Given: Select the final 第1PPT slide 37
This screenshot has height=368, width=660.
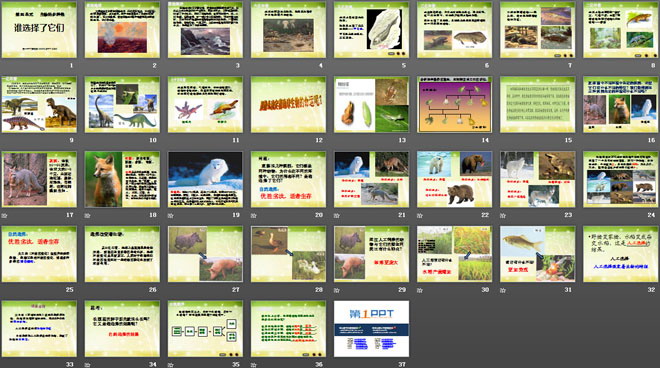Looking at the screenshot, I should pos(371,329).
